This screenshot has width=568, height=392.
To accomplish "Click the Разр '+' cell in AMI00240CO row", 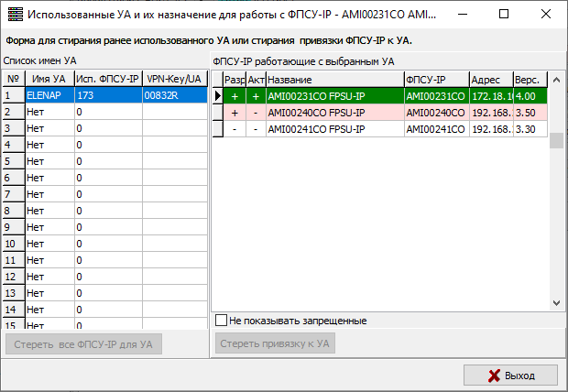I will point(235,113).
